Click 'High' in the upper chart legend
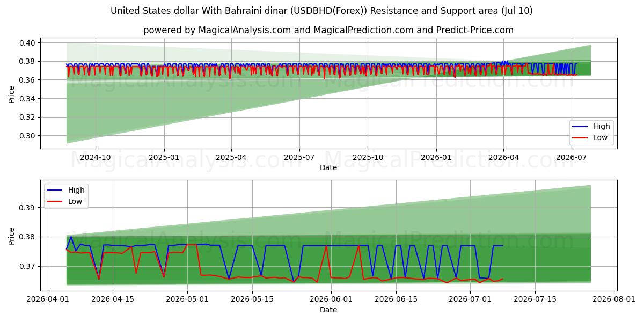Viewport: 644px width, 322px height. point(602,126)
